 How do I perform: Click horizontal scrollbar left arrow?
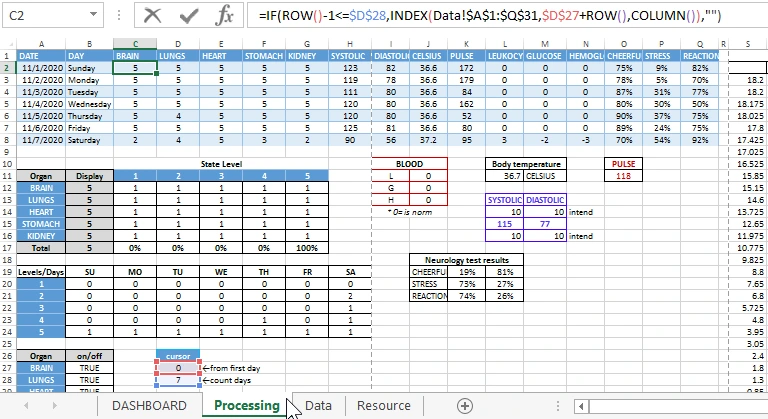pos(581,406)
